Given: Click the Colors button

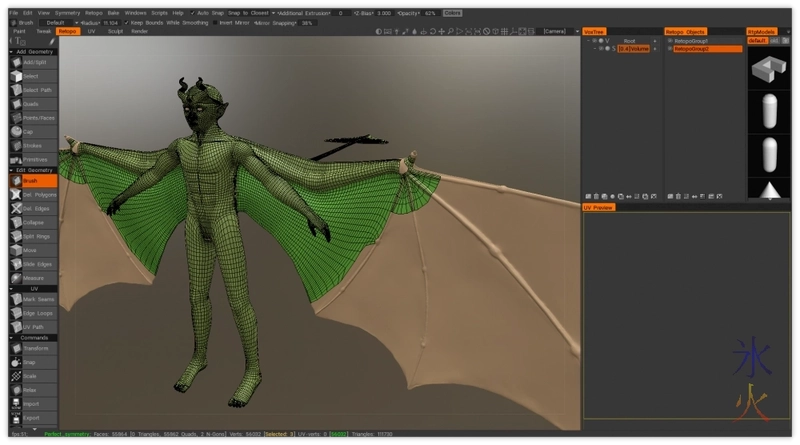Looking at the screenshot, I should click(x=452, y=13).
